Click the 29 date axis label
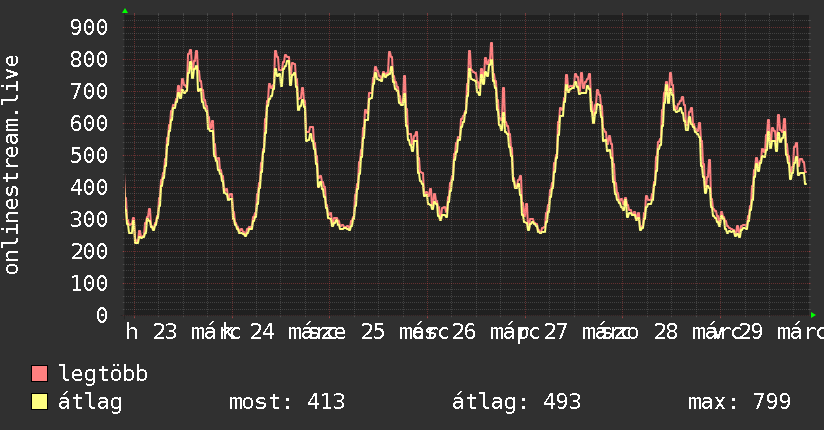Screen dimensions: 824x430 click(x=750, y=332)
